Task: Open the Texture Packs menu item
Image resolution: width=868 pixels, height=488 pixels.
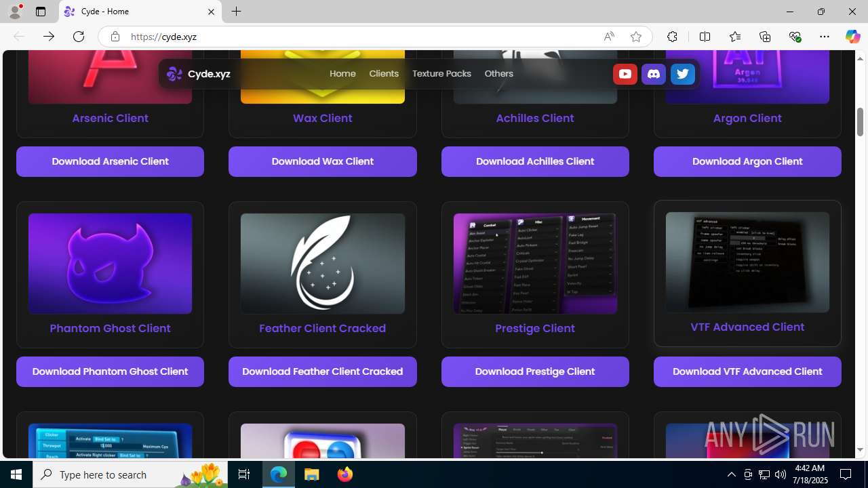Action: click(441, 74)
